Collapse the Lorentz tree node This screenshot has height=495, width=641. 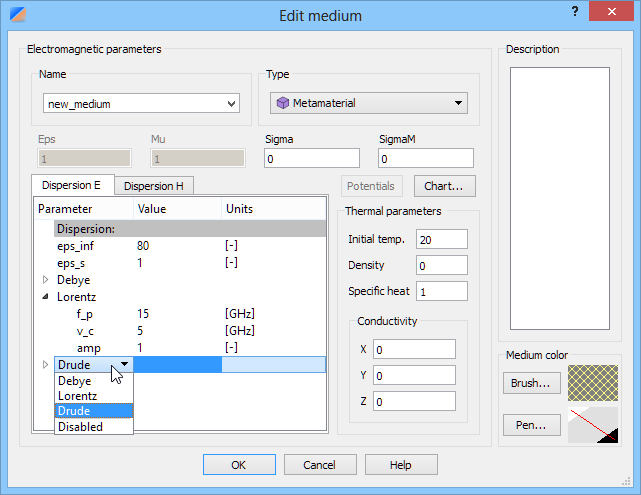[45, 297]
